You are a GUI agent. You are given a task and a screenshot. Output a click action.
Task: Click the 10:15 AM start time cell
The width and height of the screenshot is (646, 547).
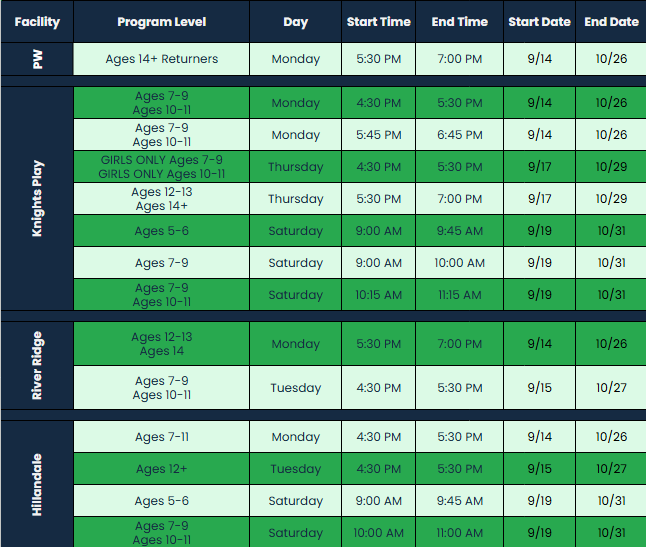379,295
